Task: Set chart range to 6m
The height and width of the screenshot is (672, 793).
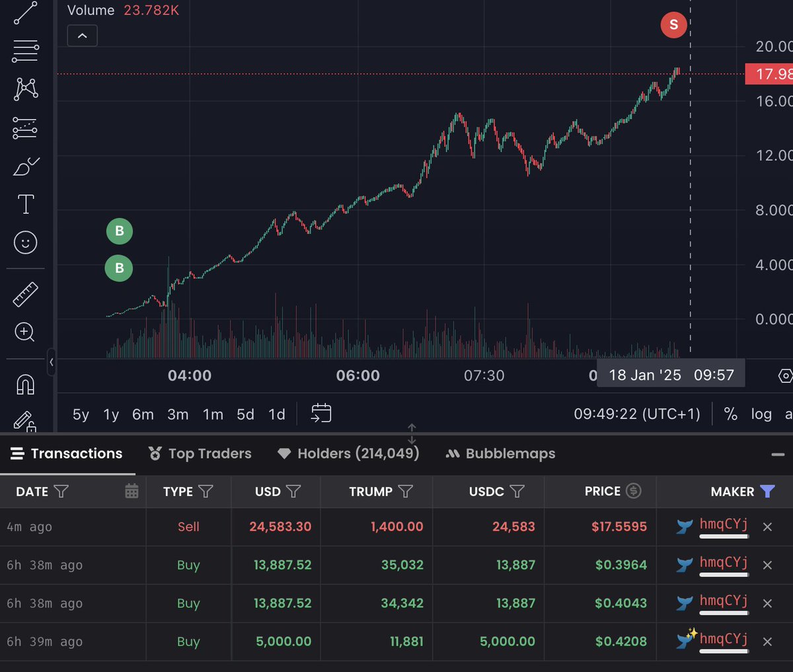Action: click(x=143, y=414)
